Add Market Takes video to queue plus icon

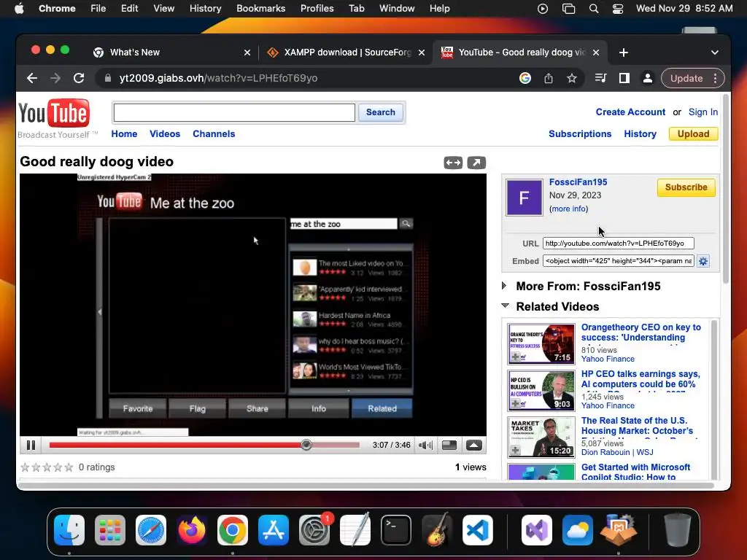click(516, 450)
